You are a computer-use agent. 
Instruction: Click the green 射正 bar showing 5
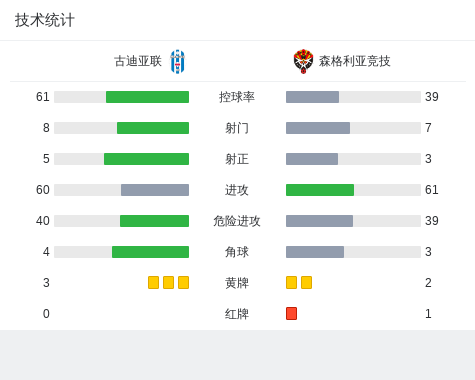pyautogui.click(x=146, y=159)
